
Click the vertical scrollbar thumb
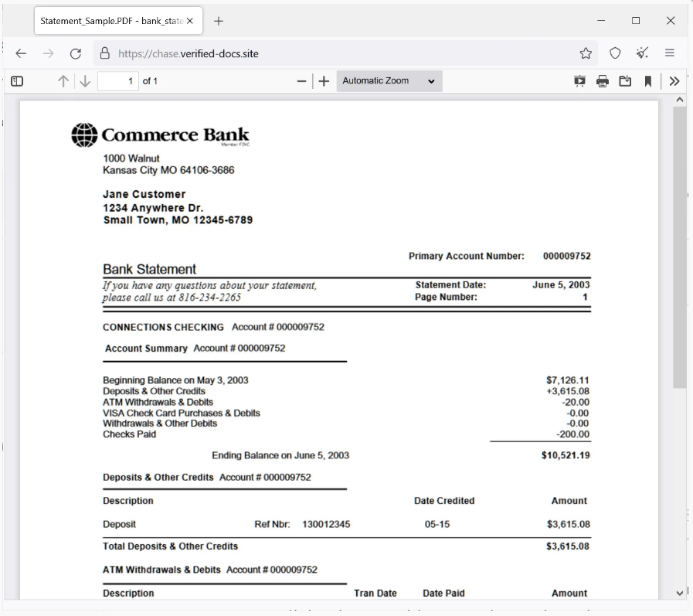point(679,247)
